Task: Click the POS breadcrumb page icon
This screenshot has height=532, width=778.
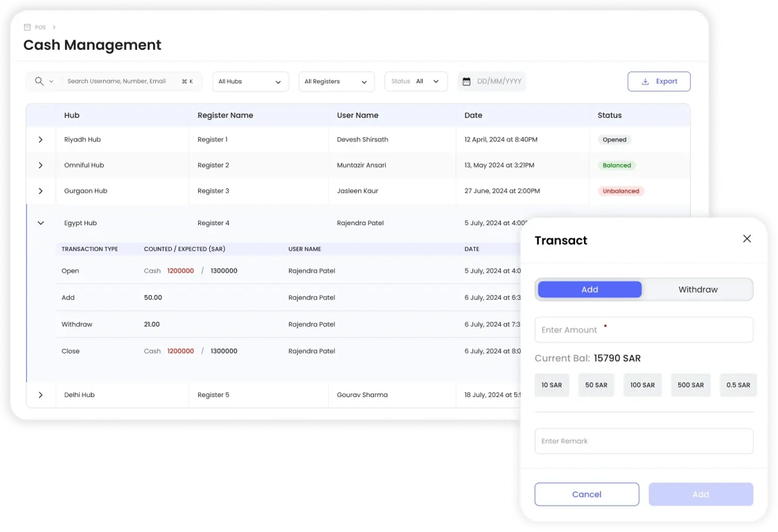Action: click(x=27, y=27)
